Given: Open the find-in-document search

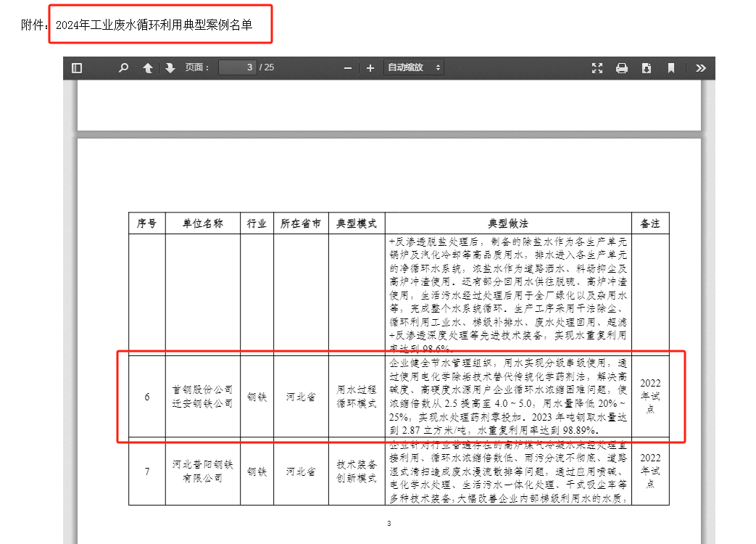Looking at the screenshot, I should click(123, 68).
